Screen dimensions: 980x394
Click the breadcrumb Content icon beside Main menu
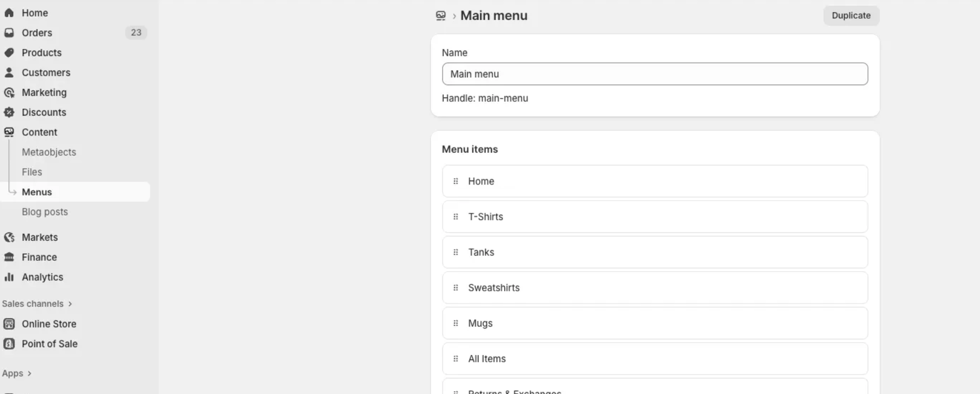[x=441, y=16]
